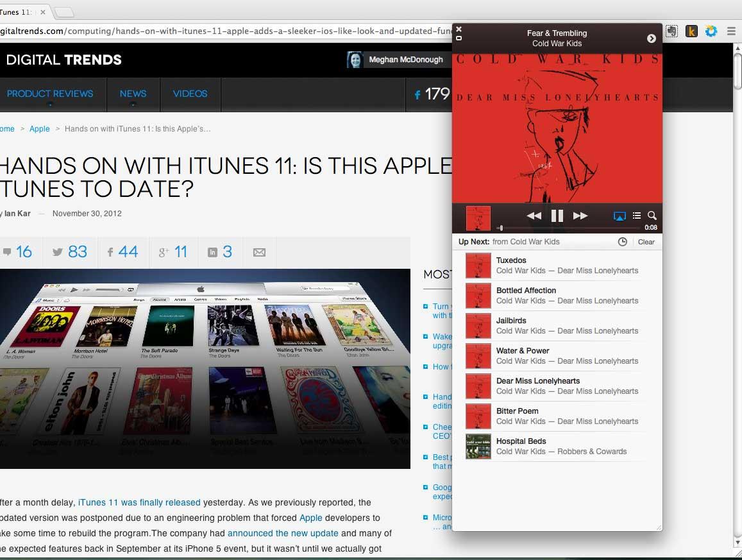This screenshot has height=560, width=742.
Task: Open News menu on Digital Trends
Action: click(x=133, y=94)
